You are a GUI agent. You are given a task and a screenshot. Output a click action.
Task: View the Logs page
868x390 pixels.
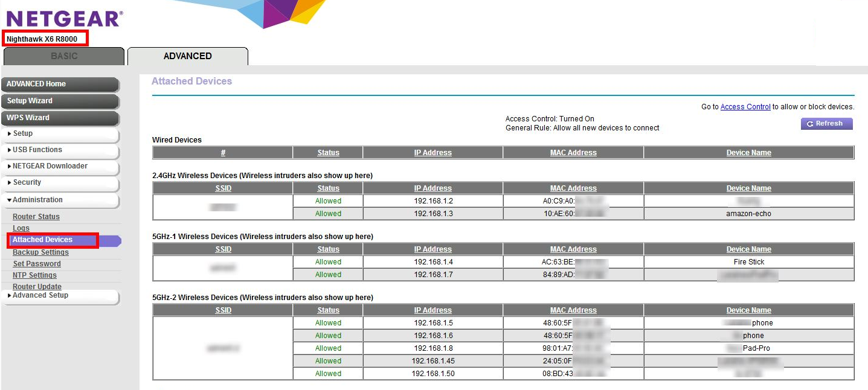[x=21, y=228]
